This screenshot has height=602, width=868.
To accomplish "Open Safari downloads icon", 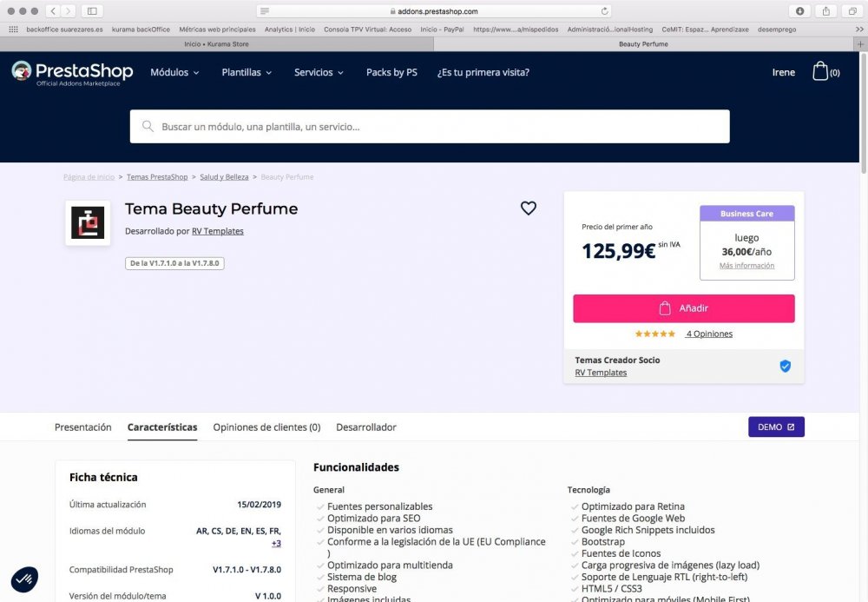I will tap(799, 11).
